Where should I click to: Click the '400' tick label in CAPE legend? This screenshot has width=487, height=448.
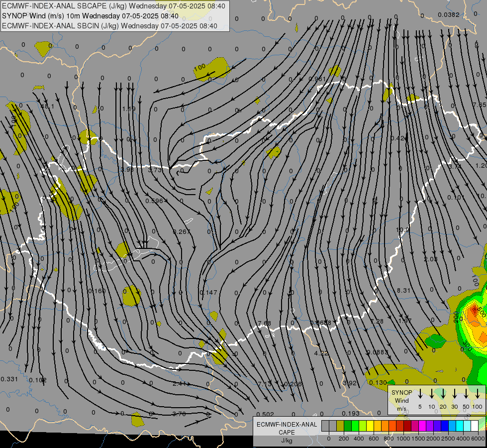coord(359,439)
